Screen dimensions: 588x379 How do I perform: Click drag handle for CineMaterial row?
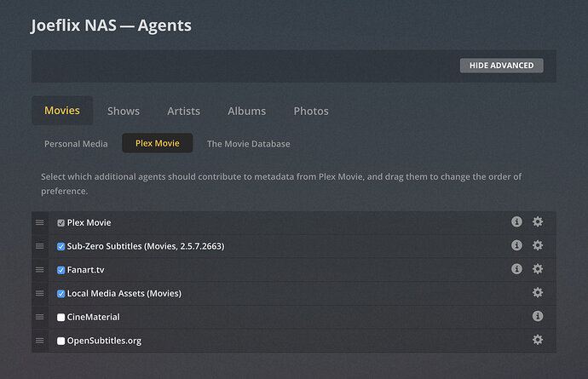pos(39,317)
